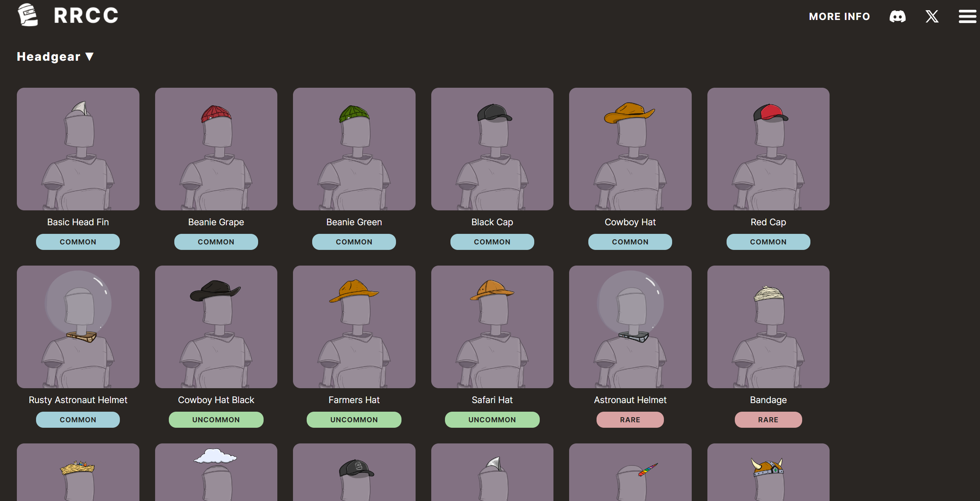Select the Astronaut Helmet thumbnail
The image size is (980, 501).
coord(630,327)
